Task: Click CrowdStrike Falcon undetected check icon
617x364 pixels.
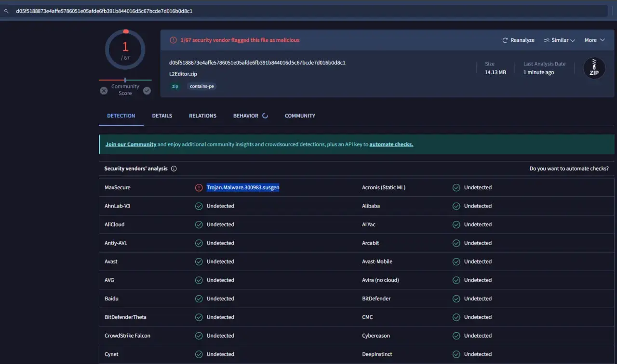Action: tap(199, 336)
